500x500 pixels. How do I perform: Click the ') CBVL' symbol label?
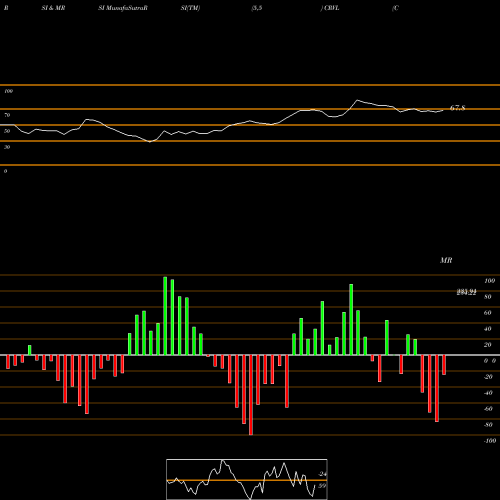[330, 8]
